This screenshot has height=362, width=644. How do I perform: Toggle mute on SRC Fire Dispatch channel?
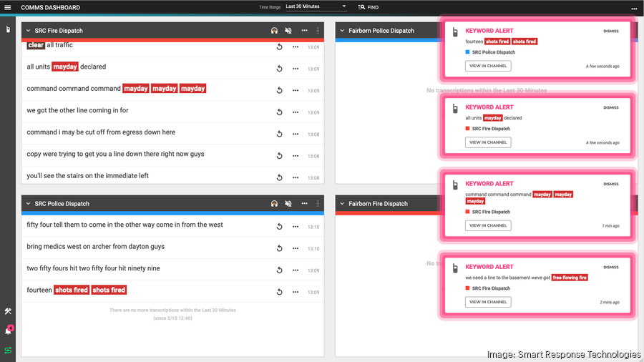pyautogui.click(x=288, y=31)
